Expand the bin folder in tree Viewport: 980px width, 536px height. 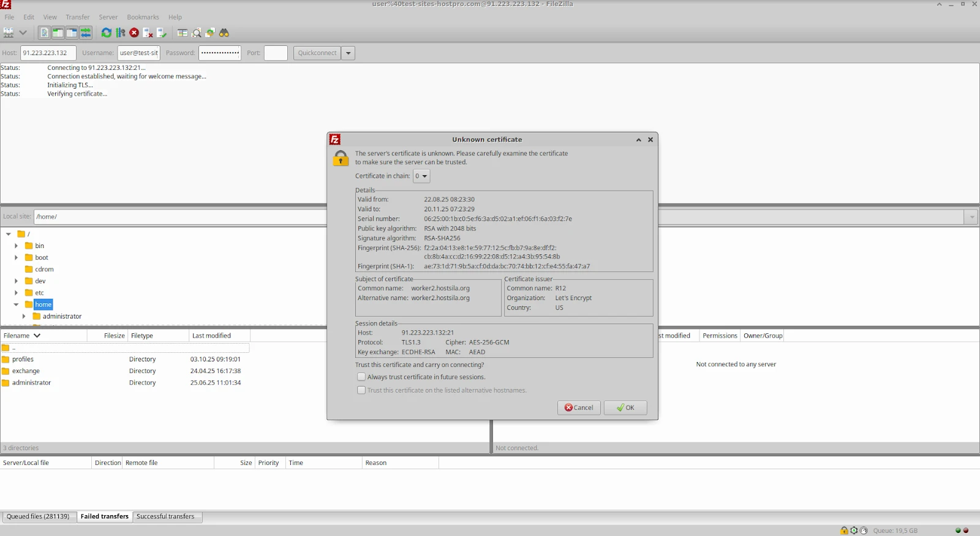point(16,246)
